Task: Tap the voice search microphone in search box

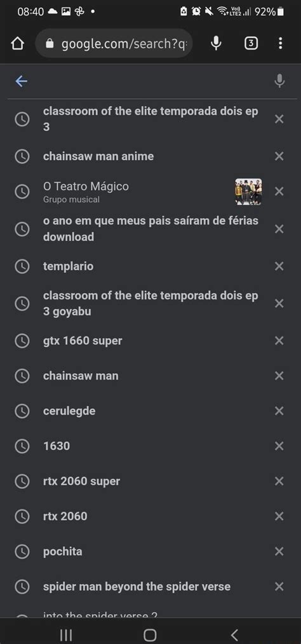Action: tap(279, 81)
